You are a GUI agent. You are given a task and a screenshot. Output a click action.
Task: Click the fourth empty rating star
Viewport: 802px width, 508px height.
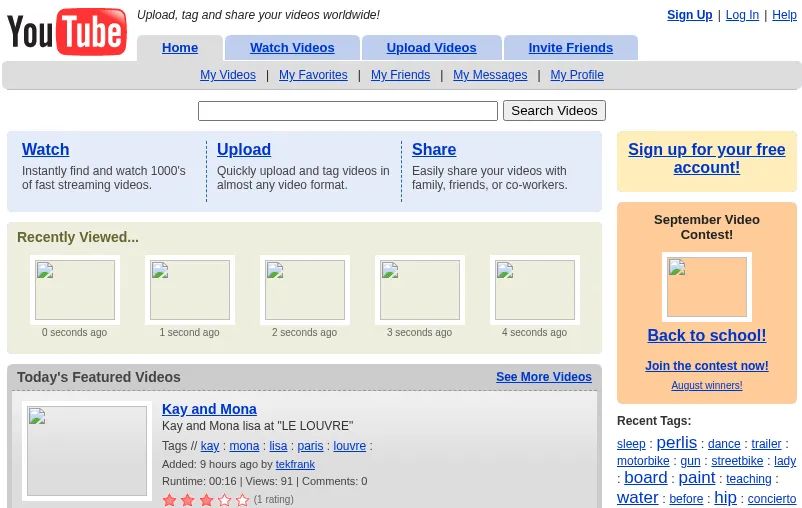point(225,500)
